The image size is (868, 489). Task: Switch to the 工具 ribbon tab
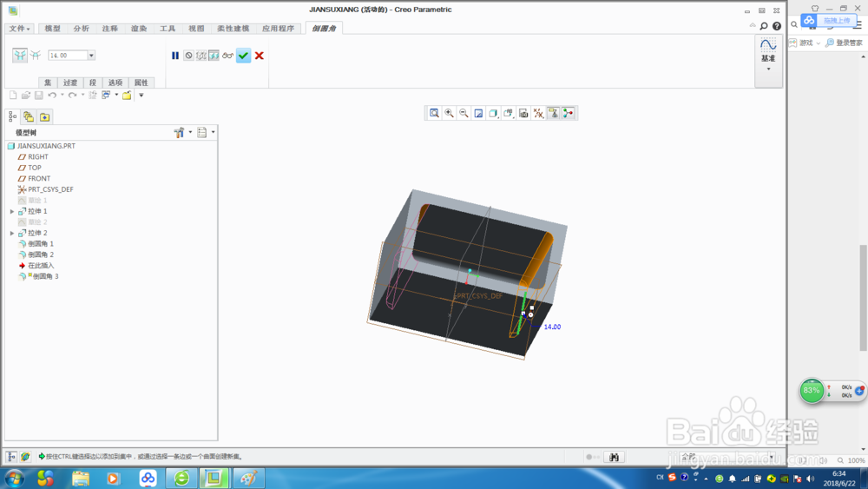coord(168,29)
